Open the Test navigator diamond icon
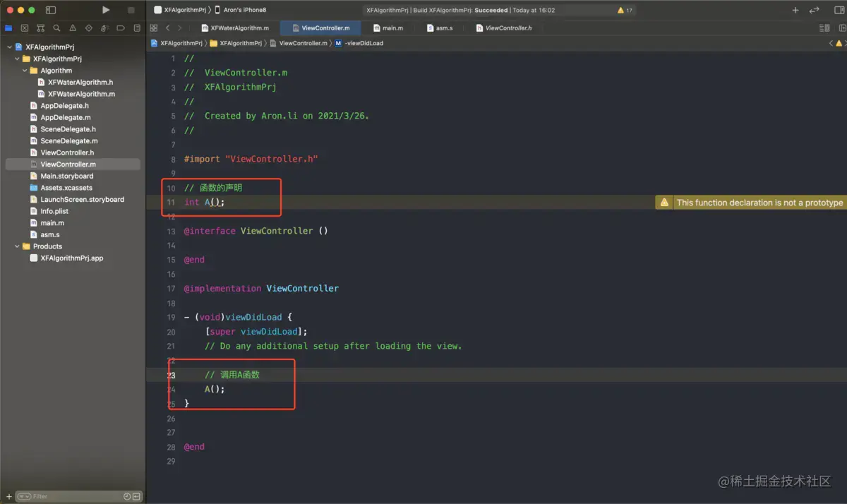The height and width of the screenshot is (504, 847). (88, 28)
